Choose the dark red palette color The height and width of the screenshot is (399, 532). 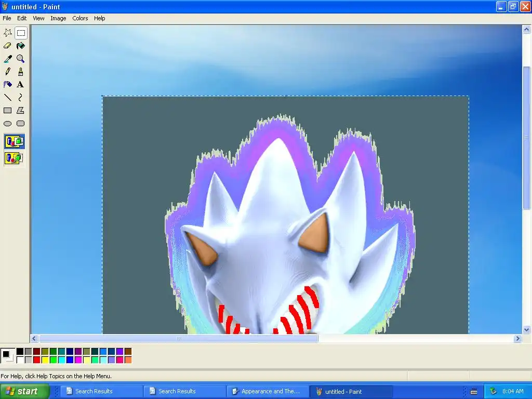coord(37,352)
